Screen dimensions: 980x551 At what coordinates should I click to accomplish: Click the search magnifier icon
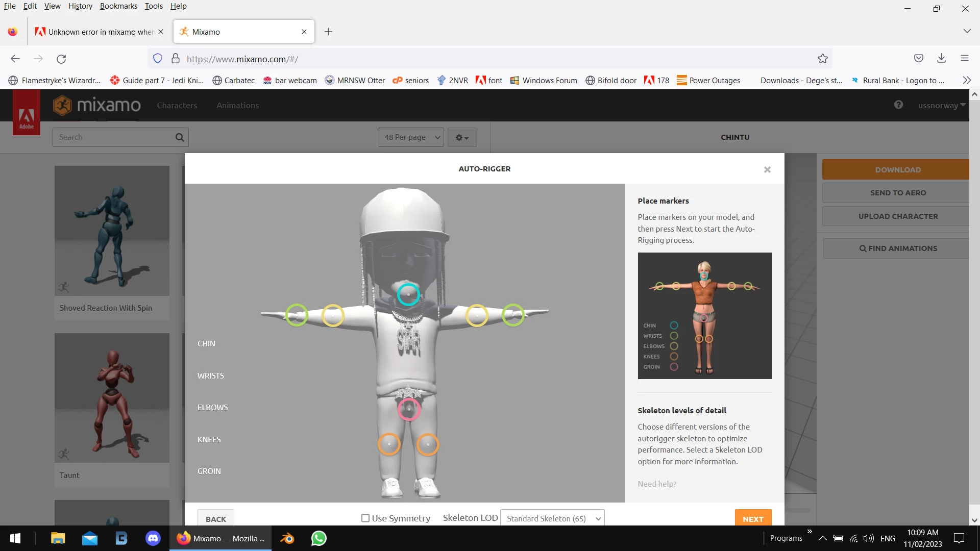(x=179, y=137)
